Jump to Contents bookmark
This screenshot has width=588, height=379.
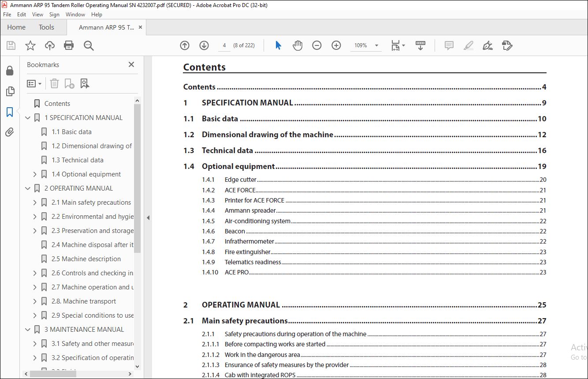point(57,104)
